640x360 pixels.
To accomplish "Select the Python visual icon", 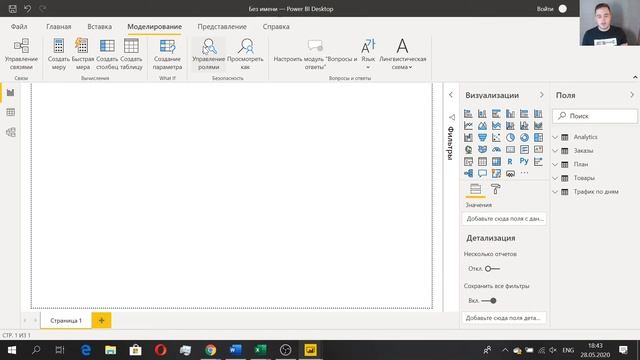I will coord(524,162).
